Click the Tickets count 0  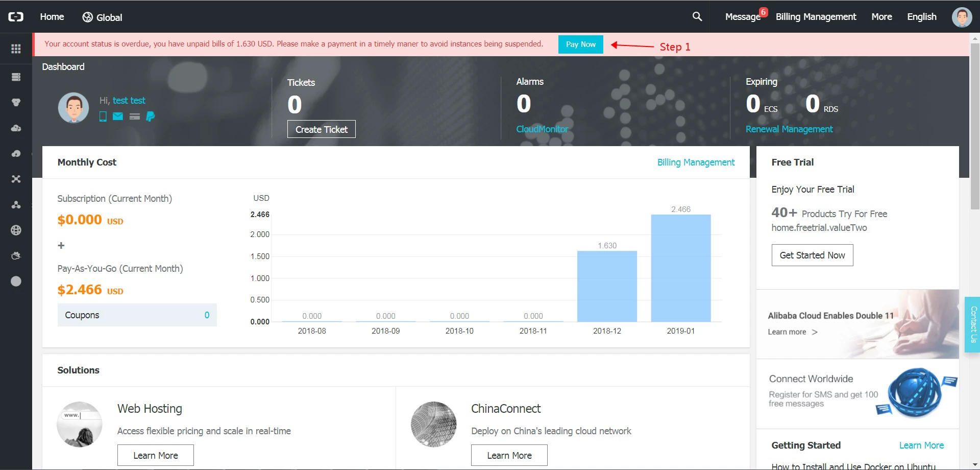click(295, 105)
